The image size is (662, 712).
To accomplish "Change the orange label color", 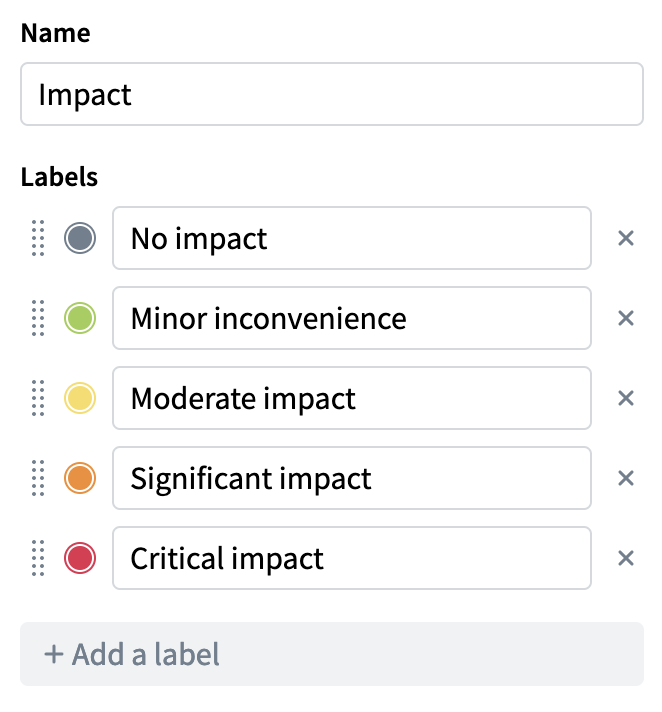I will point(80,479).
